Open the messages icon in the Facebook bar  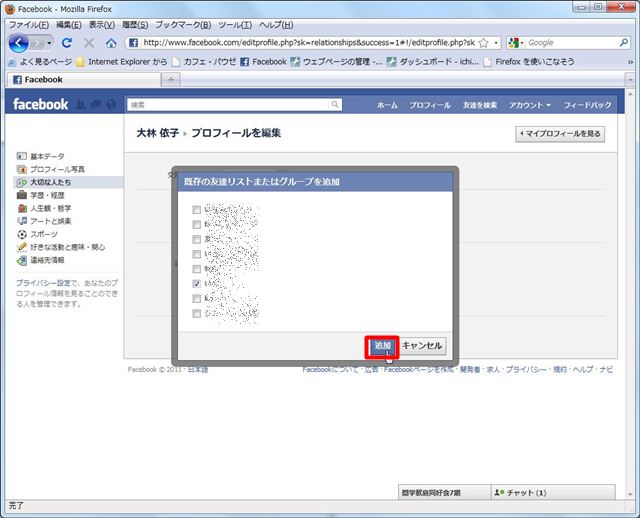click(96, 104)
